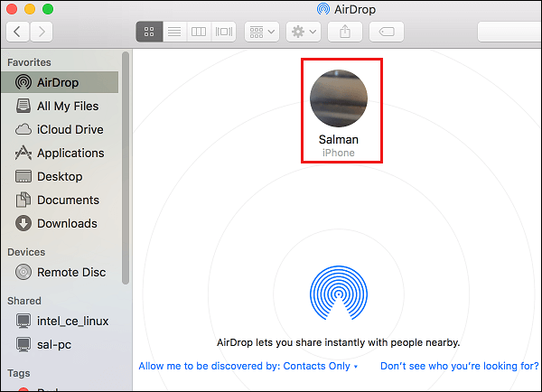Open All My Files in sidebar
Image resolution: width=542 pixels, height=392 pixels.
[60, 106]
